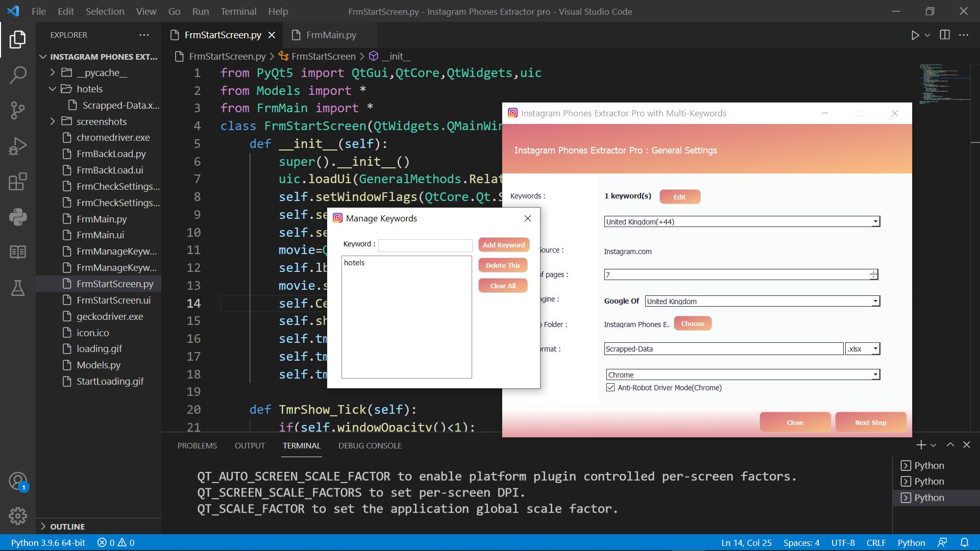
Task: Open Explorer Views and More Actions ellipsis
Action: pyautogui.click(x=144, y=35)
